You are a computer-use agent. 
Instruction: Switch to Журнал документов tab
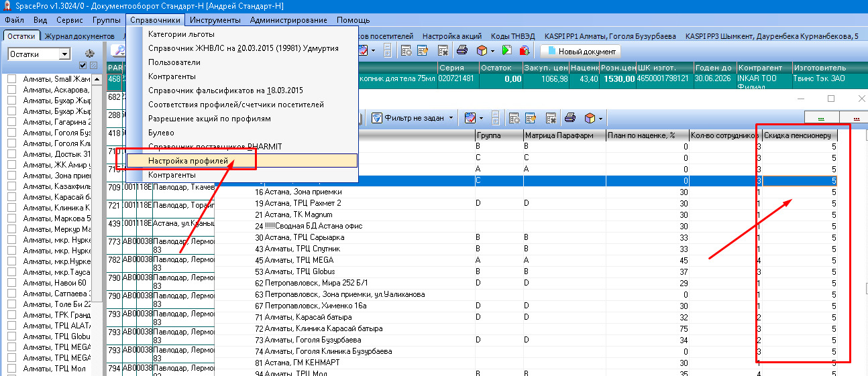[79, 36]
